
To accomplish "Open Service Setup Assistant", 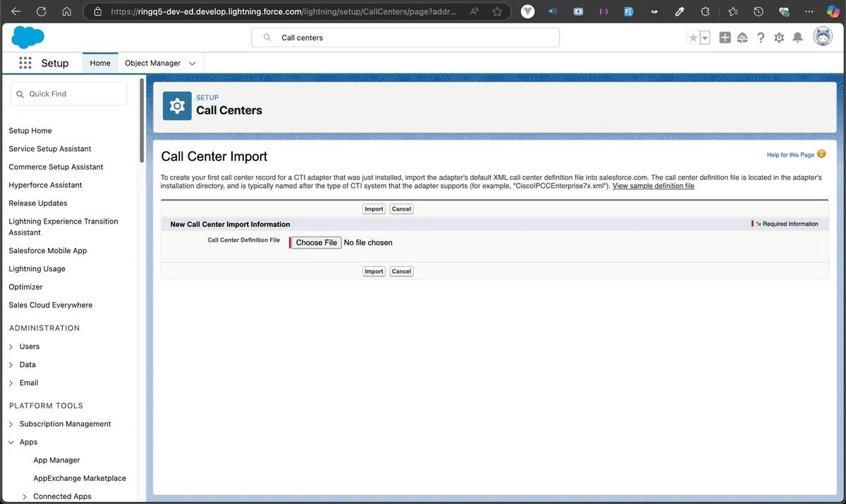I will pos(50,149).
